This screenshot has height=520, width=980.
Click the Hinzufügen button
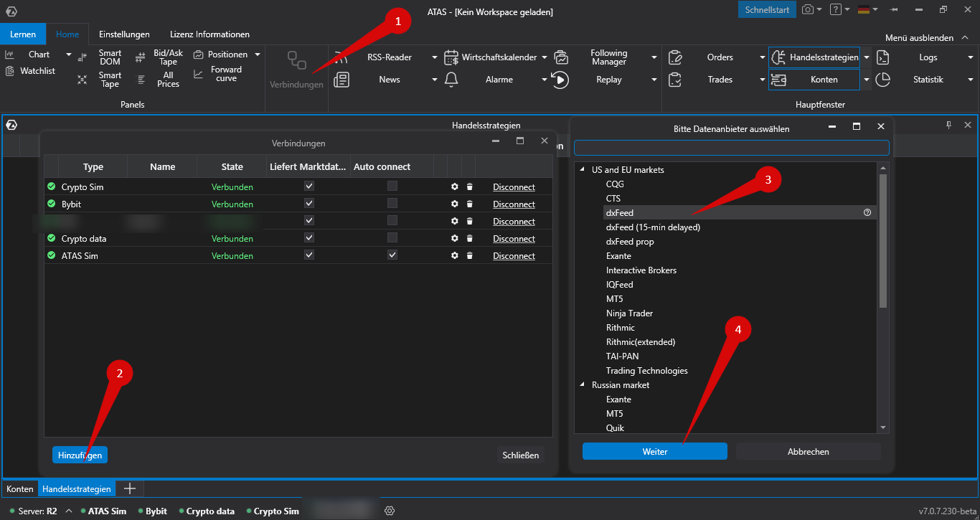pyautogui.click(x=80, y=455)
